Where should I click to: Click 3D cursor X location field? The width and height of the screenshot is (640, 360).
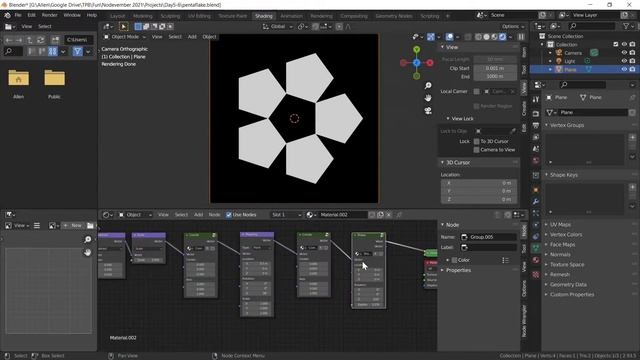(479, 183)
